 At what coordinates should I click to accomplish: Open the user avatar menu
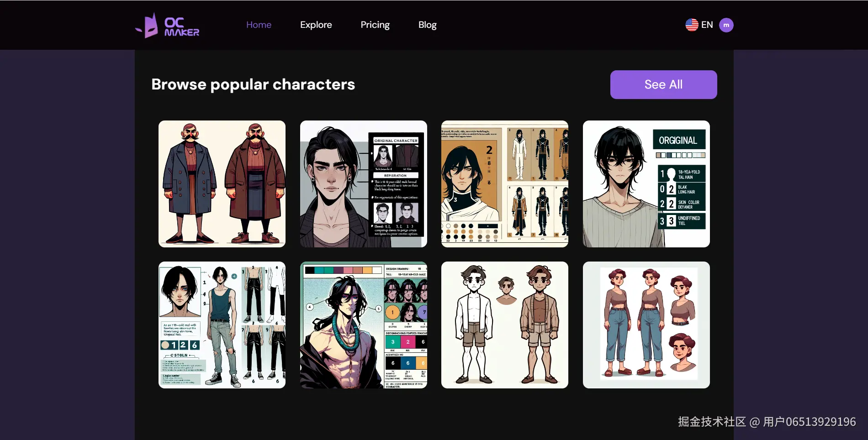pos(726,25)
